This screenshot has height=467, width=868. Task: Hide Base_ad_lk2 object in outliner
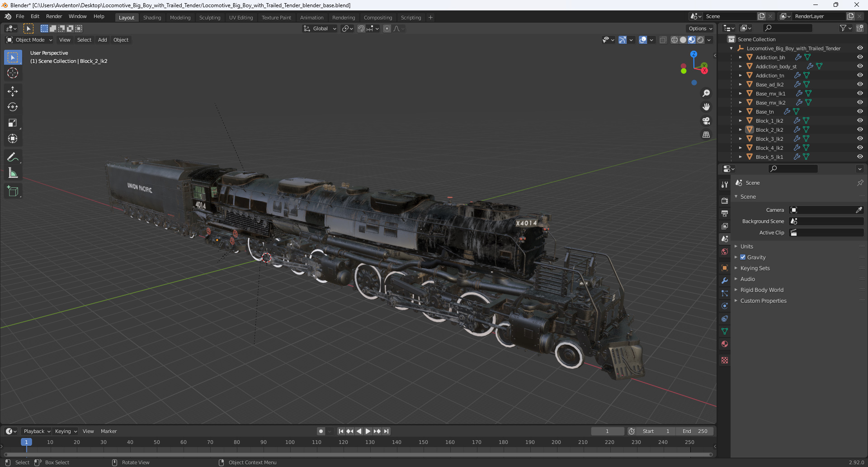pos(860,84)
